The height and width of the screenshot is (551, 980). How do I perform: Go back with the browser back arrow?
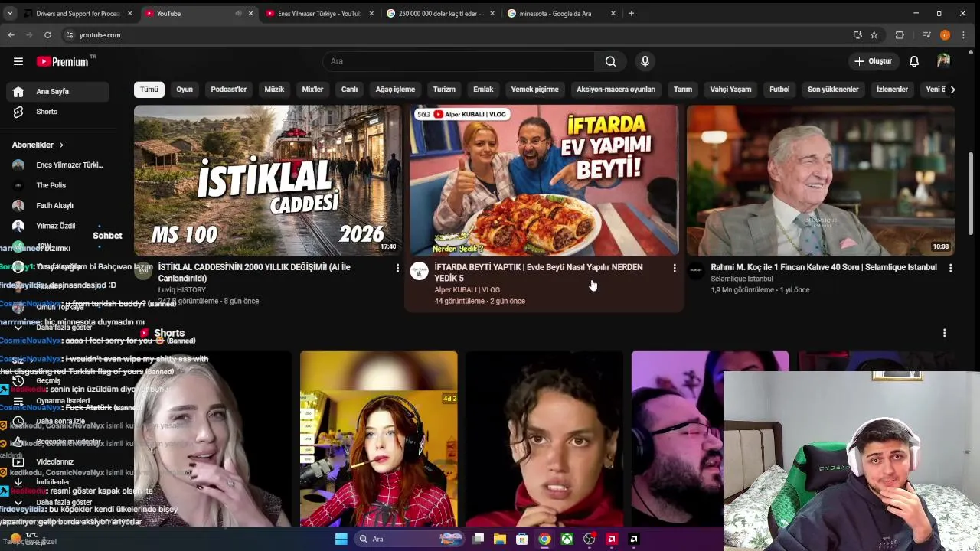(x=11, y=35)
